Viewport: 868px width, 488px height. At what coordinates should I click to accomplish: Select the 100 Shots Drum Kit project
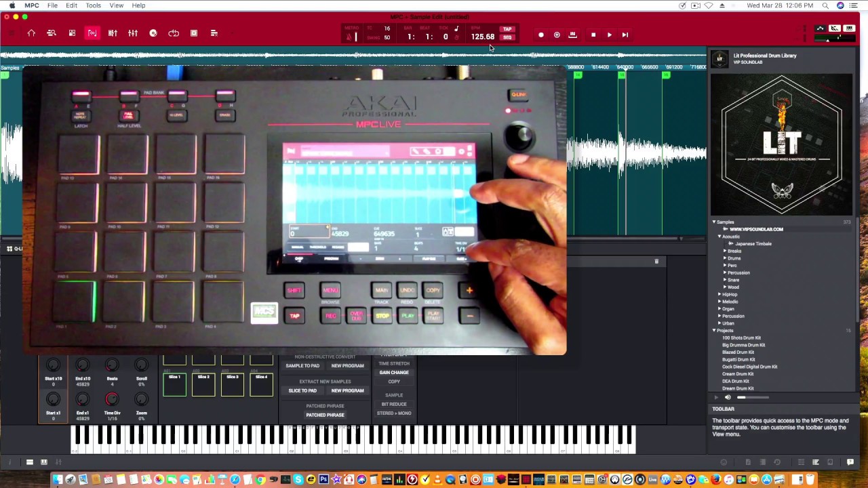(741, 338)
